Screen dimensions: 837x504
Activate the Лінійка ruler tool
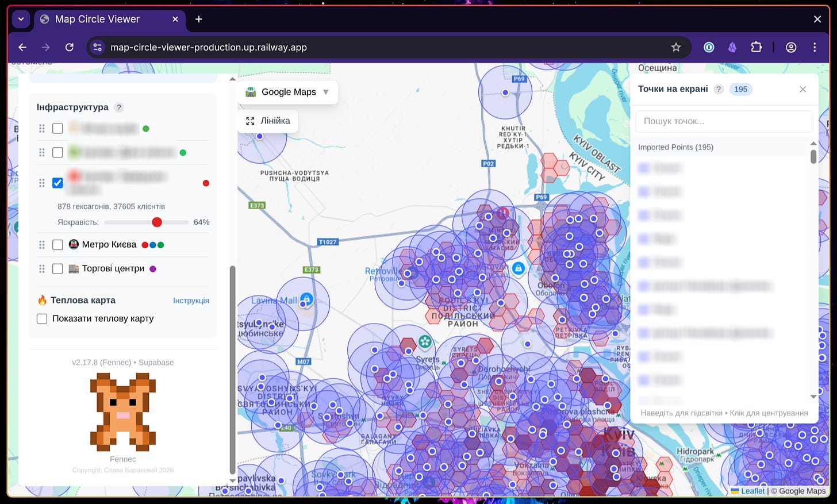268,121
